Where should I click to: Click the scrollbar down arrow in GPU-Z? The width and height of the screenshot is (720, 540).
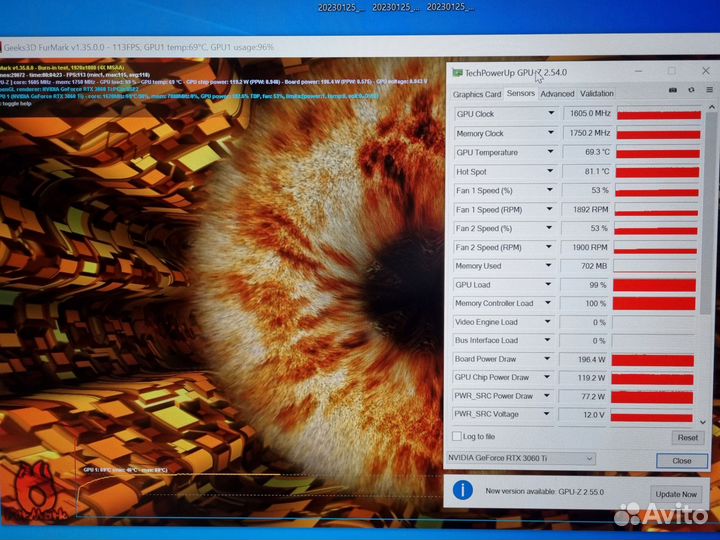[703, 422]
